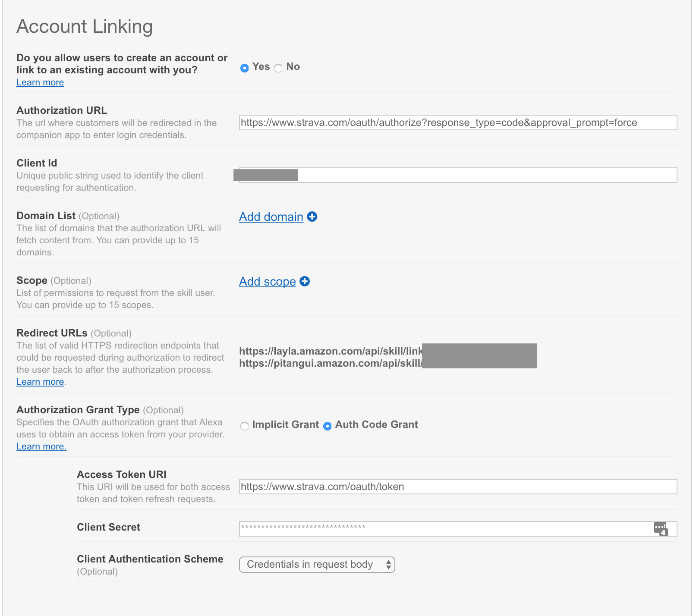693x616 pixels.
Task: Focus the Authorization URL input field
Action: coord(458,123)
